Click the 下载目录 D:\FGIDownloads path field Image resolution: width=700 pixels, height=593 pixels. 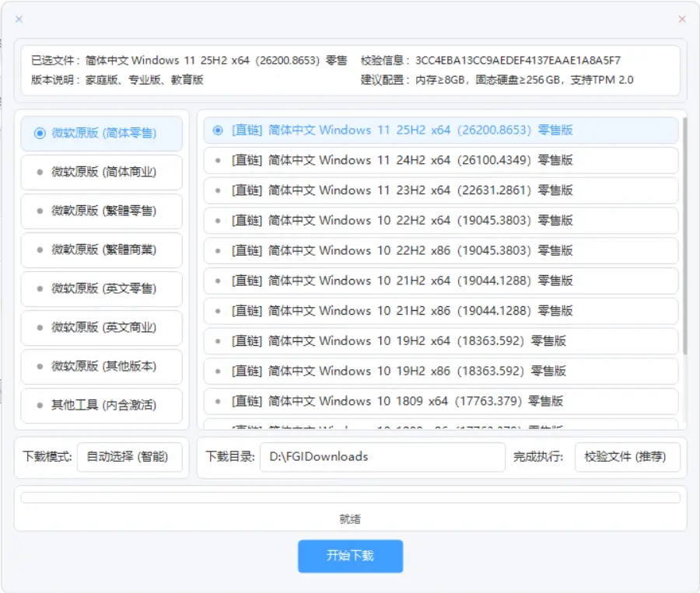383,457
